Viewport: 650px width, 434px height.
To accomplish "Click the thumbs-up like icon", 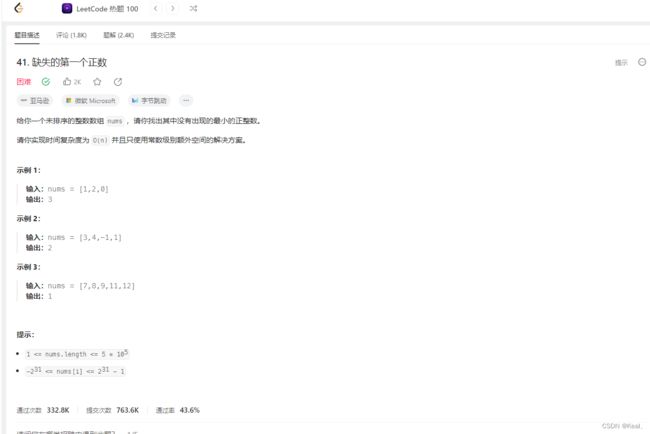I will coord(67,82).
